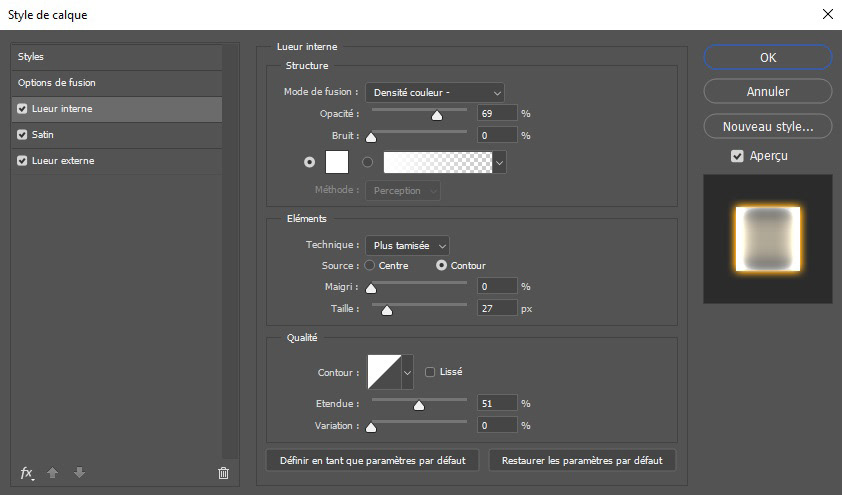Viewport: 842px width, 495px height.
Task: Toggle the Aperçu preview checkbox
Action: pos(737,156)
